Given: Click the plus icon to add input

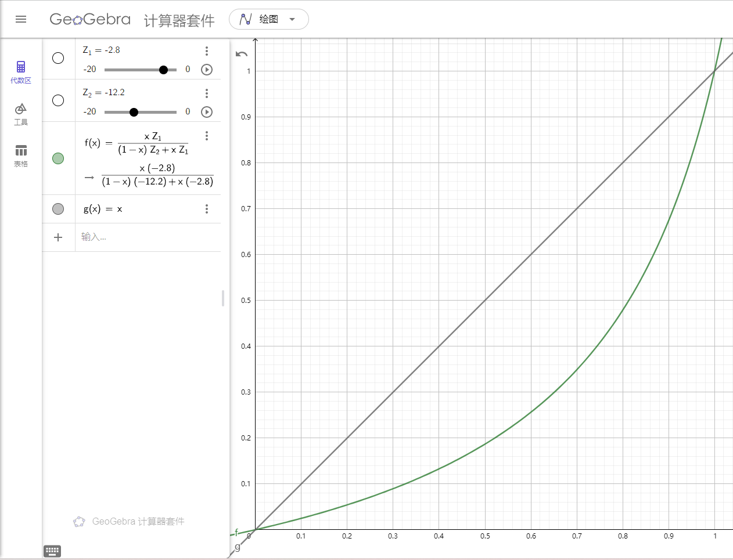Looking at the screenshot, I should point(58,237).
